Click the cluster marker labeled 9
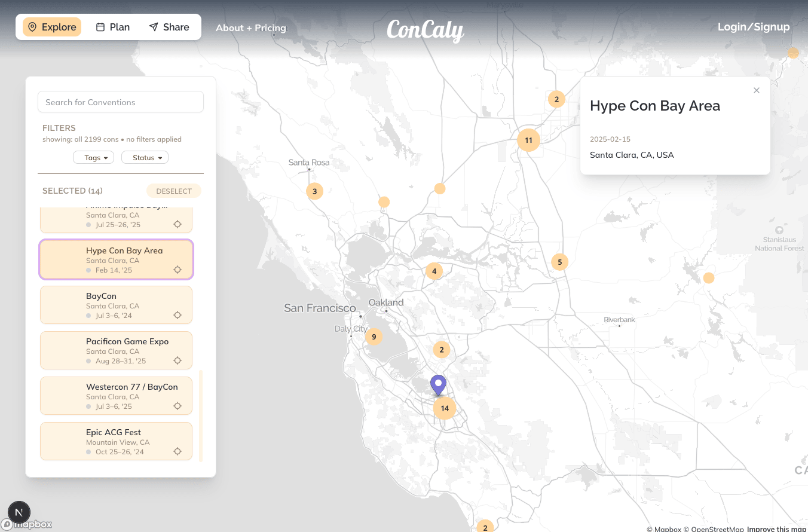This screenshot has height=532, width=808. [374, 337]
